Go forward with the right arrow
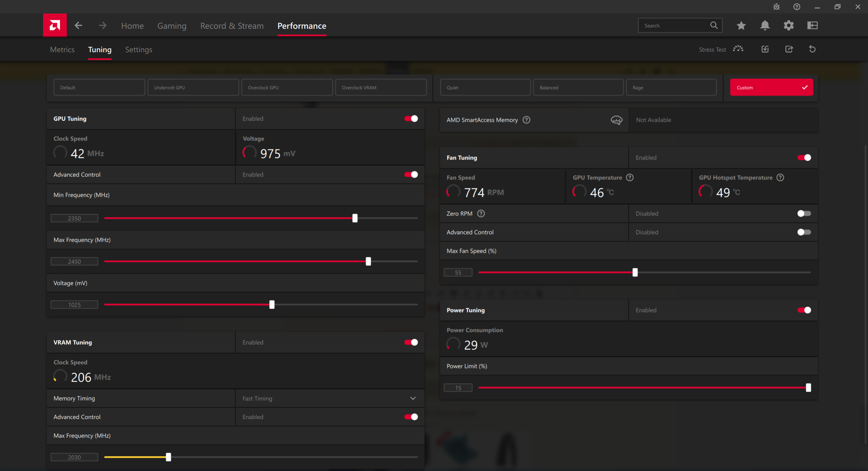This screenshot has height=471, width=868. [103, 26]
